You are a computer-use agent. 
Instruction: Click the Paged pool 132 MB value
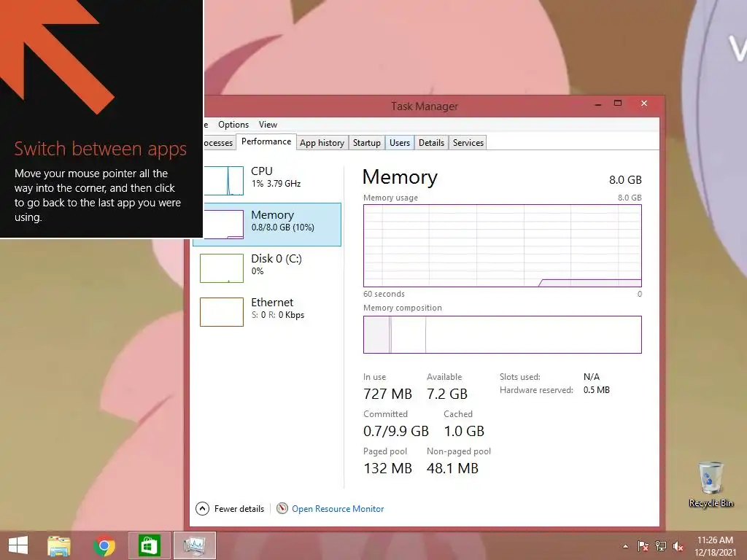click(x=387, y=468)
